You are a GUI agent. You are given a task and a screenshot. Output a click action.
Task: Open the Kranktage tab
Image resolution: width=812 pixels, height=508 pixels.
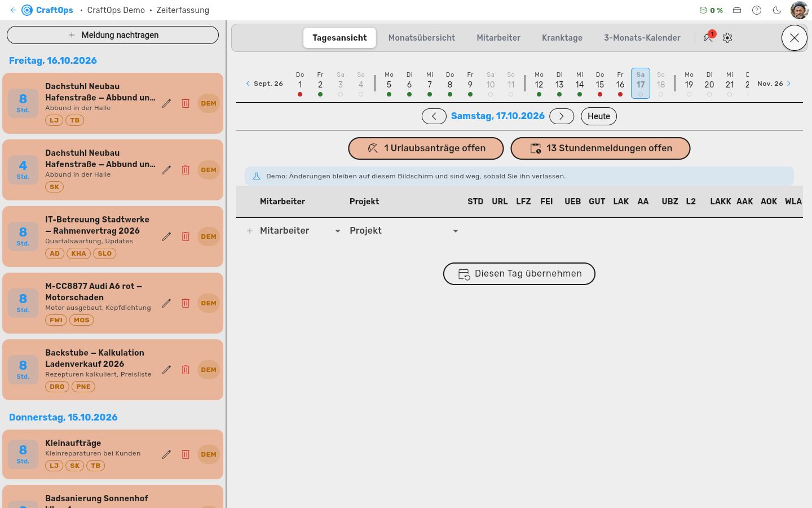(562, 38)
